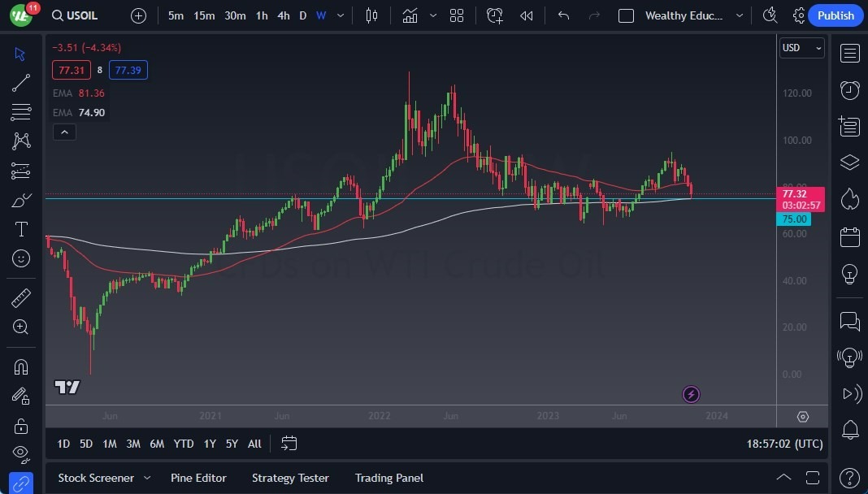Image resolution: width=868 pixels, height=494 pixels.
Task: Open the Measure ruler tool
Action: pyautogui.click(x=20, y=297)
